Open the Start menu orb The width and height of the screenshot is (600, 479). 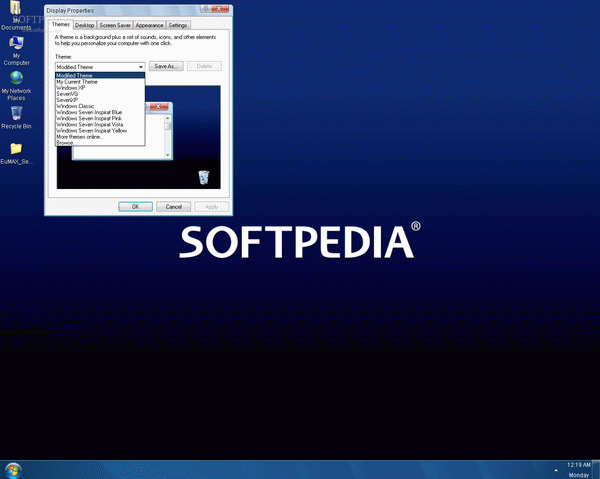13,471
